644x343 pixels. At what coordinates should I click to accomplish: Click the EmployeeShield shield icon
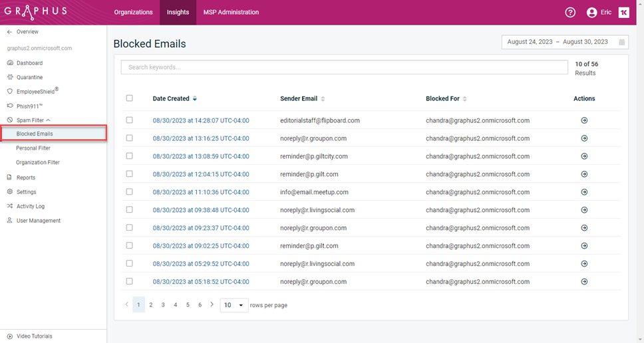tap(10, 92)
